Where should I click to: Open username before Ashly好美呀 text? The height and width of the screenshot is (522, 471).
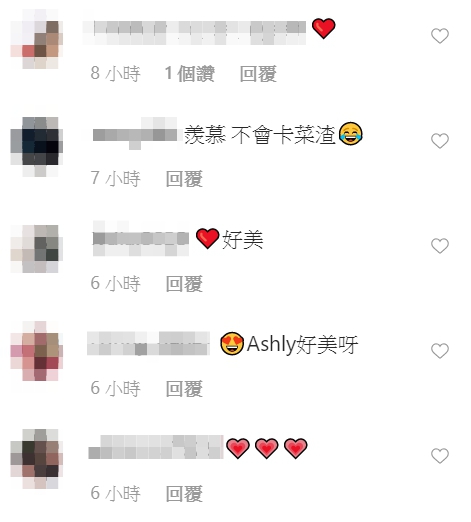148,343
